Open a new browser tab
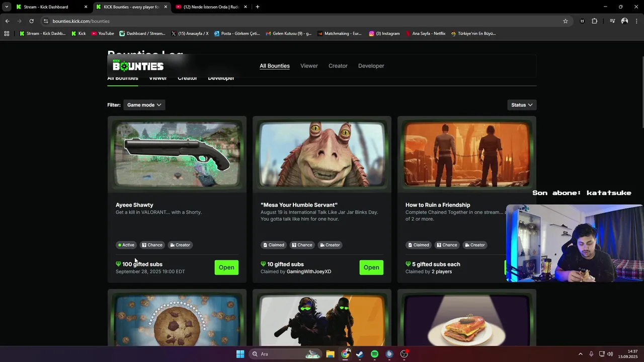Viewport: 644px width, 362px height. [x=258, y=7]
